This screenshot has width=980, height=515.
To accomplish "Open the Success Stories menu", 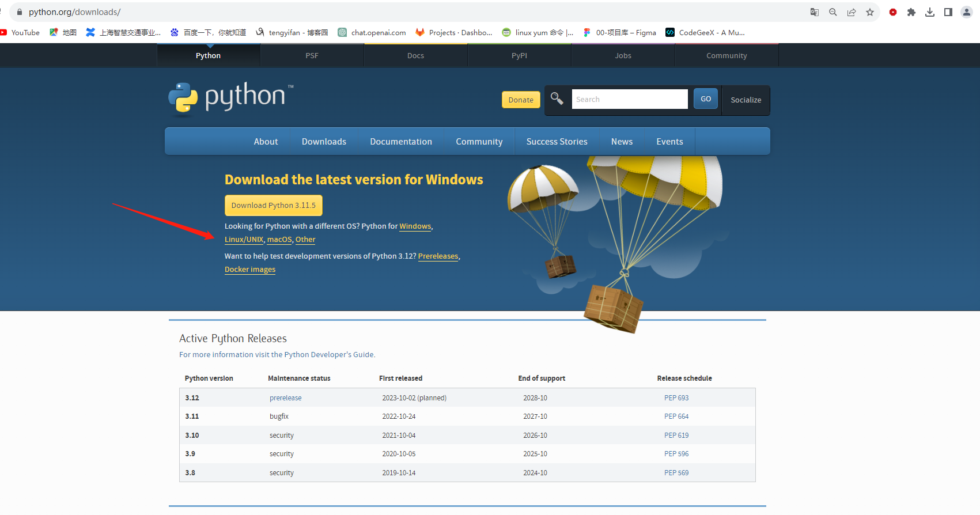I will click(x=557, y=142).
